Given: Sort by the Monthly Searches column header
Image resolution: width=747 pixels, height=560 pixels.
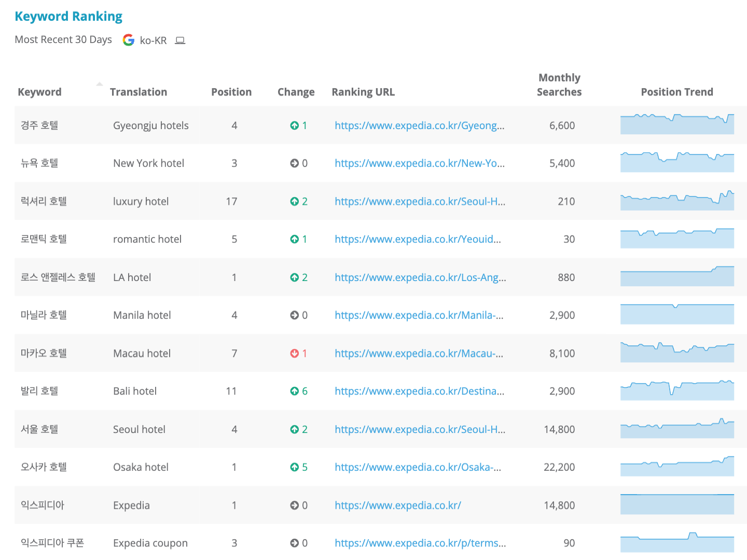Looking at the screenshot, I should pos(559,85).
